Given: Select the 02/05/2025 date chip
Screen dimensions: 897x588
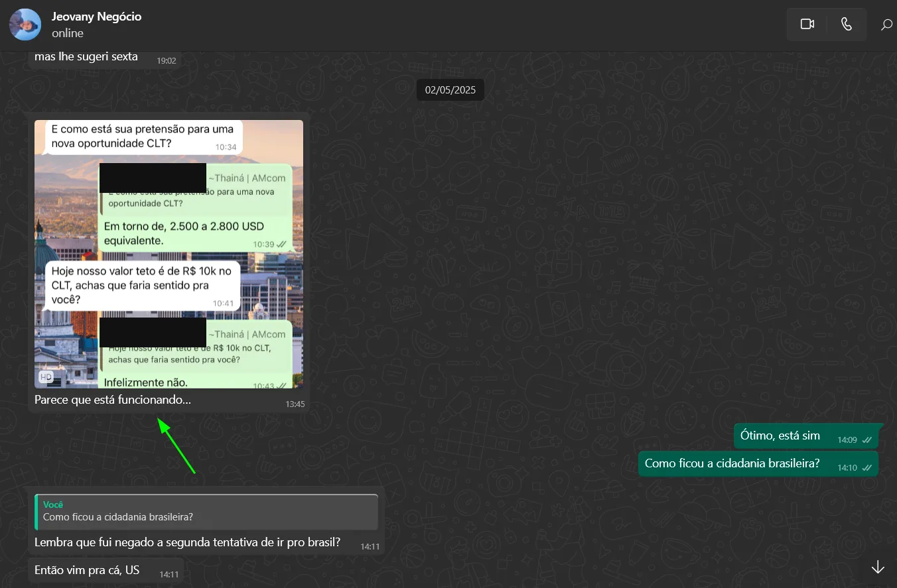Looking at the screenshot, I should coord(450,89).
